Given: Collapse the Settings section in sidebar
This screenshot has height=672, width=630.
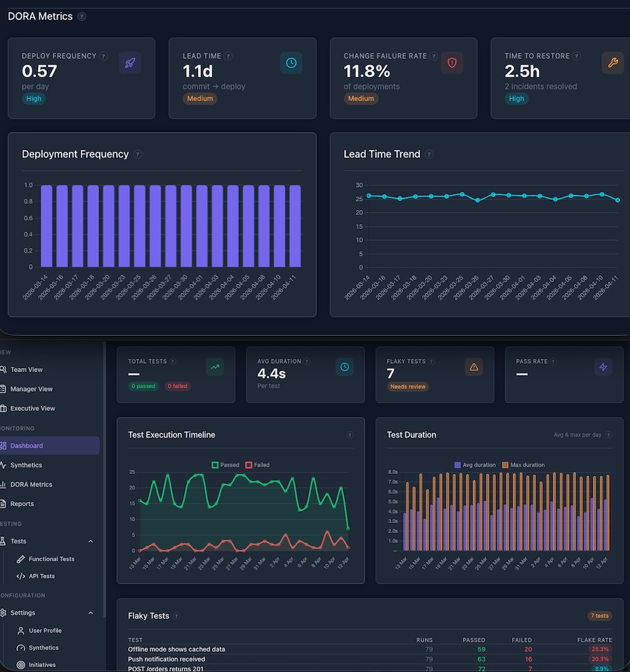Looking at the screenshot, I should pyautogui.click(x=90, y=612).
